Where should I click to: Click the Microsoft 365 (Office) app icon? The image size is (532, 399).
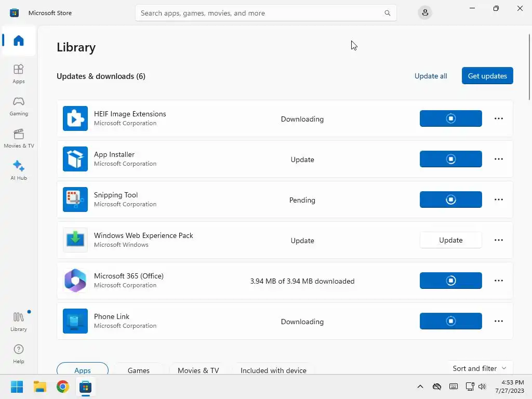[x=75, y=281]
